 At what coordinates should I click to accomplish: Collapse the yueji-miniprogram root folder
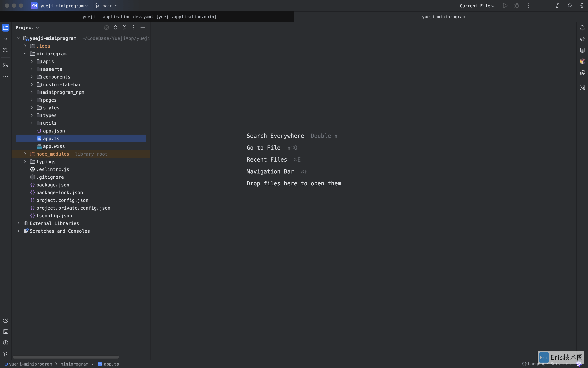point(19,38)
